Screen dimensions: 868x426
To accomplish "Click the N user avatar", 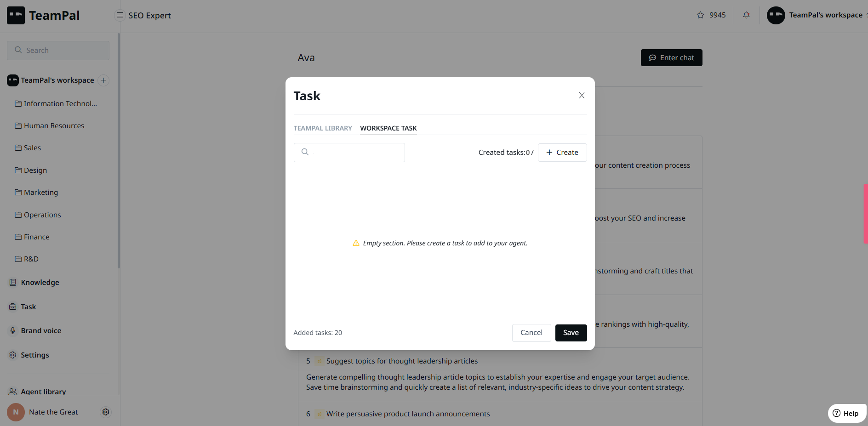I will (x=16, y=412).
